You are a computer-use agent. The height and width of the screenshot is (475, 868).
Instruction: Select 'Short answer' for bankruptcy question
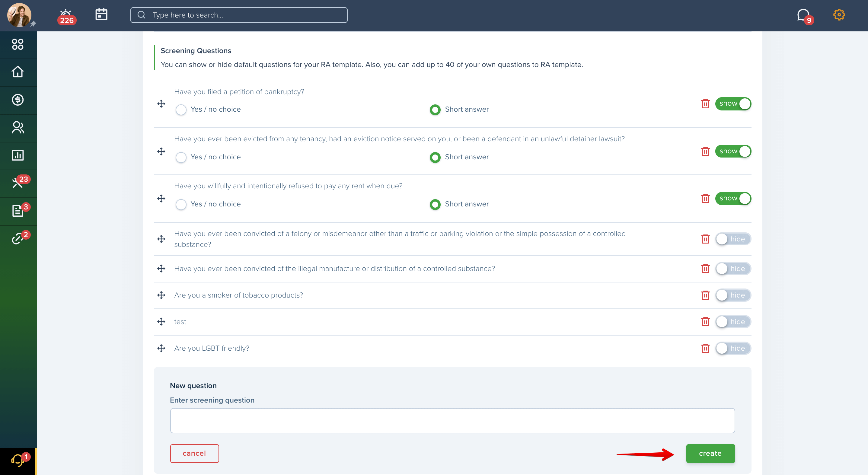pos(435,110)
